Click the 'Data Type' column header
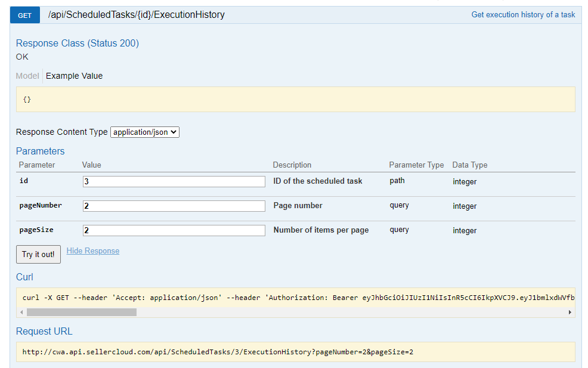 470,165
